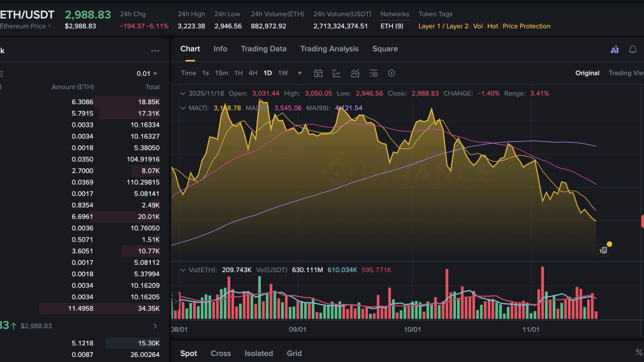Open the order book three-dot menu
This screenshot has width=644, height=362.
coord(155,51)
